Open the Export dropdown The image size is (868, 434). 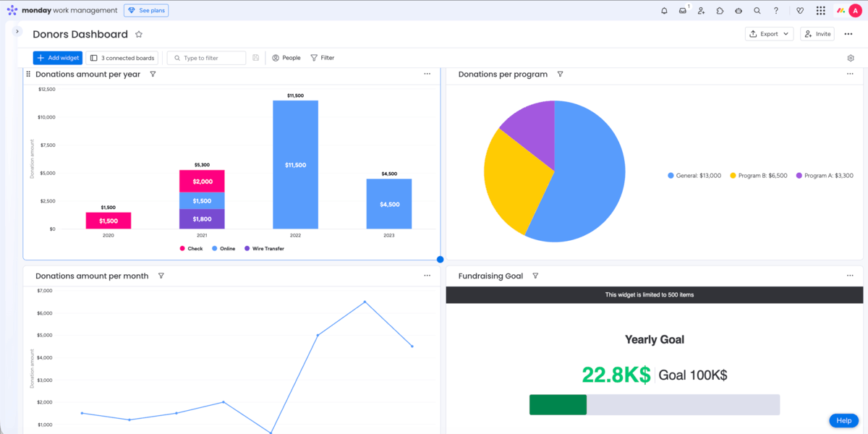pyautogui.click(x=769, y=33)
